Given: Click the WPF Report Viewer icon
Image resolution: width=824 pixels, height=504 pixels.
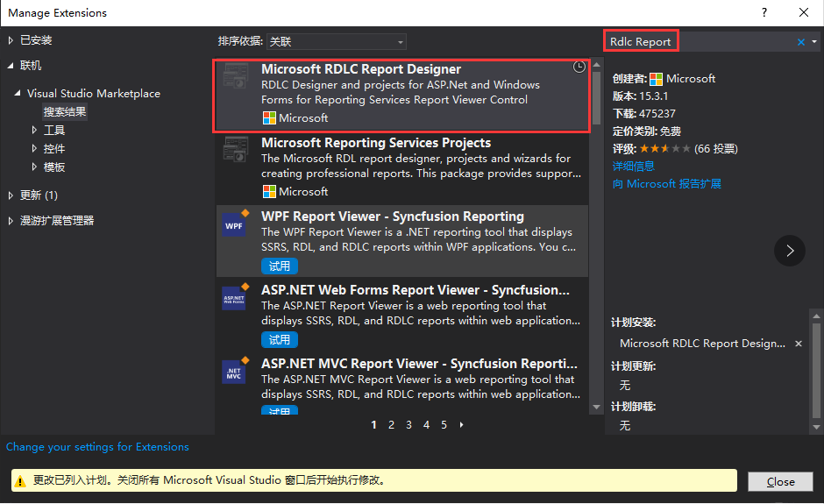Looking at the screenshot, I should click(235, 223).
